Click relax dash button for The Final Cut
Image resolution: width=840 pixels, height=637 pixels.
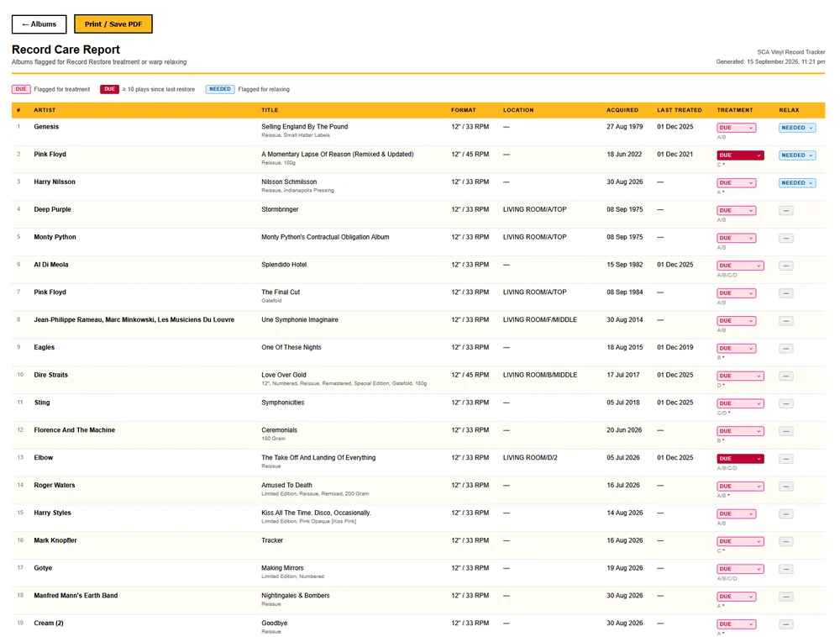click(x=786, y=293)
